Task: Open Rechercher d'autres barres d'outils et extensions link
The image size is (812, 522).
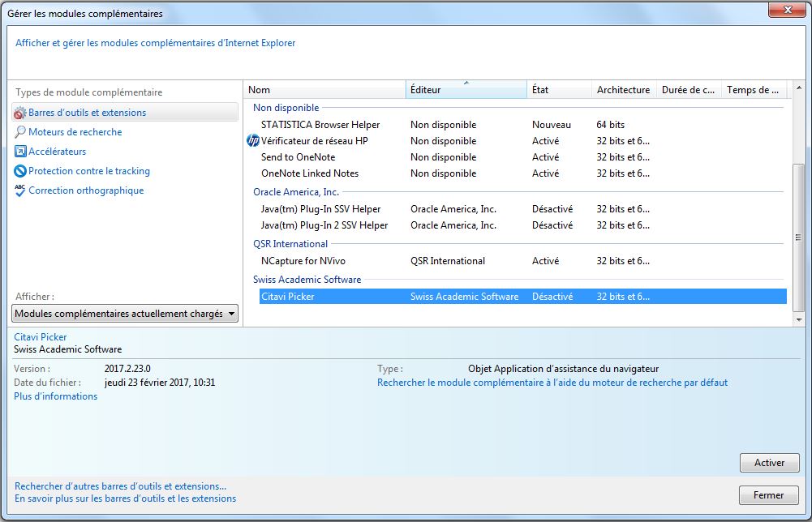Action: (120, 486)
